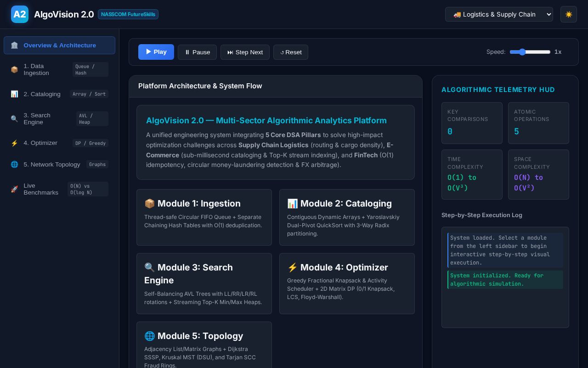The height and width of the screenshot is (368, 588).
Task: Select the Overview & Architecture menu item
Action: pos(59,45)
